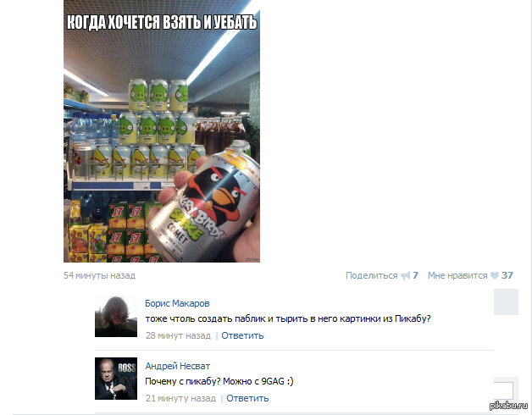Click comment timestamp 21 минуту назад
The height and width of the screenshot is (415, 532).
click(180, 398)
